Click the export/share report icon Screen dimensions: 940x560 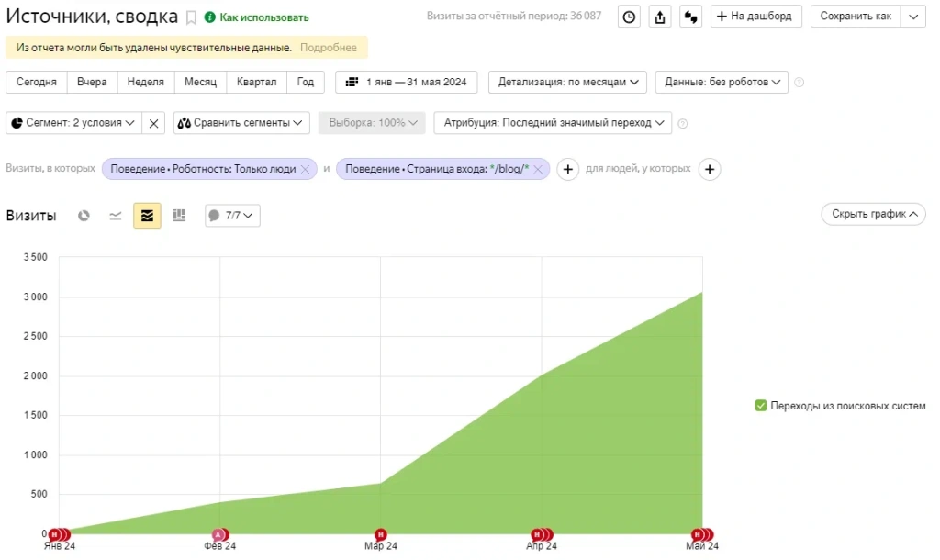[660, 17]
